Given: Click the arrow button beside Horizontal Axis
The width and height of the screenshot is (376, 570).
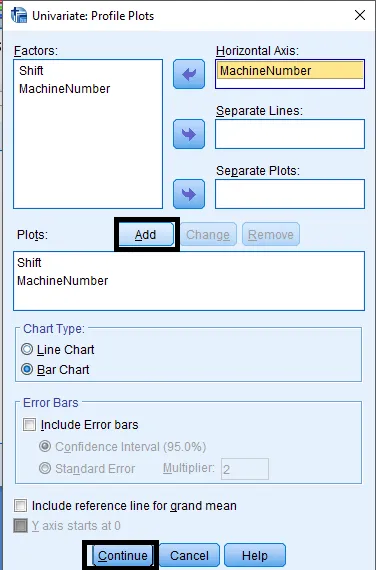Looking at the screenshot, I should pos(189,74).
